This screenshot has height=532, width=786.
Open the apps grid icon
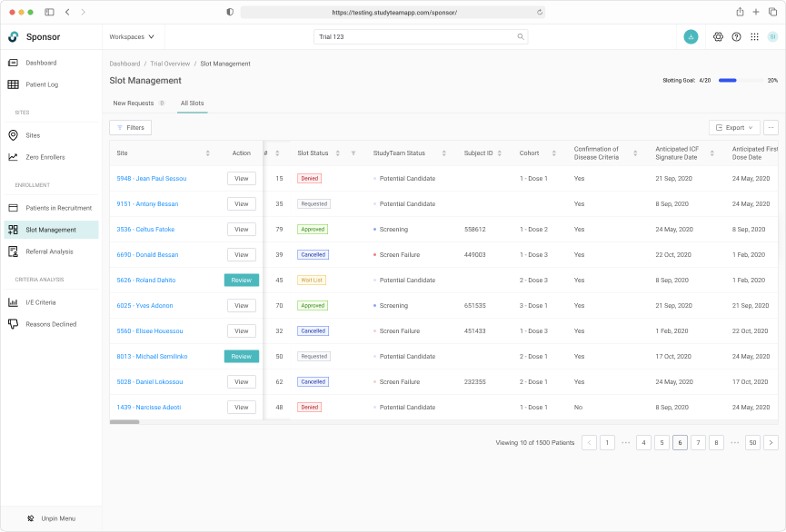click(754, 36)
